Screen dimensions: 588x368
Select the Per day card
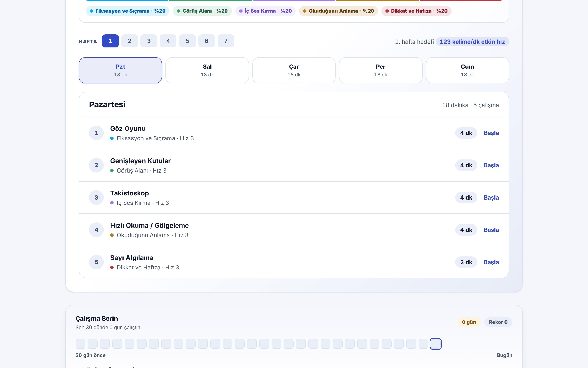(x=381, y=70)
